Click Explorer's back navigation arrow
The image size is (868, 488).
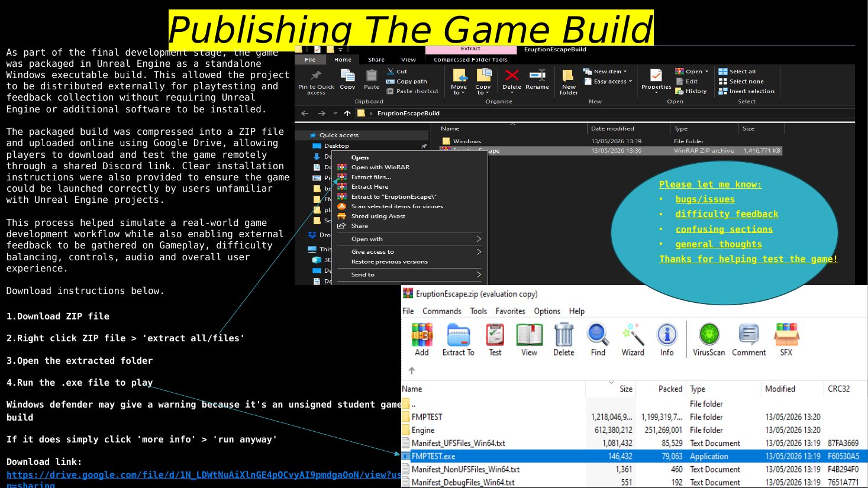305,113
